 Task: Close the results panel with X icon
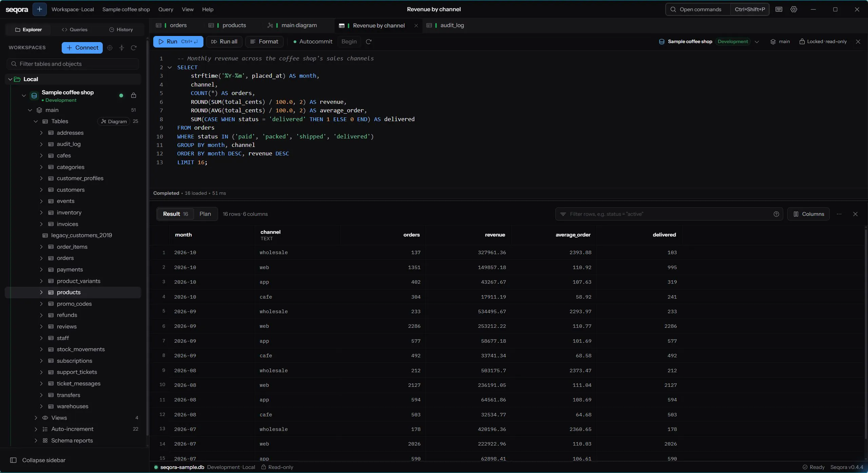855,214
